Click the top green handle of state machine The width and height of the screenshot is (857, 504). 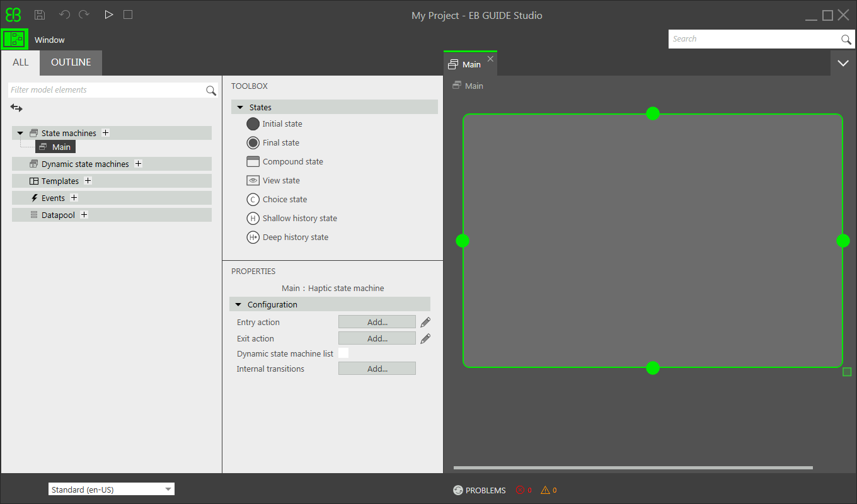[x=653, y=113]
